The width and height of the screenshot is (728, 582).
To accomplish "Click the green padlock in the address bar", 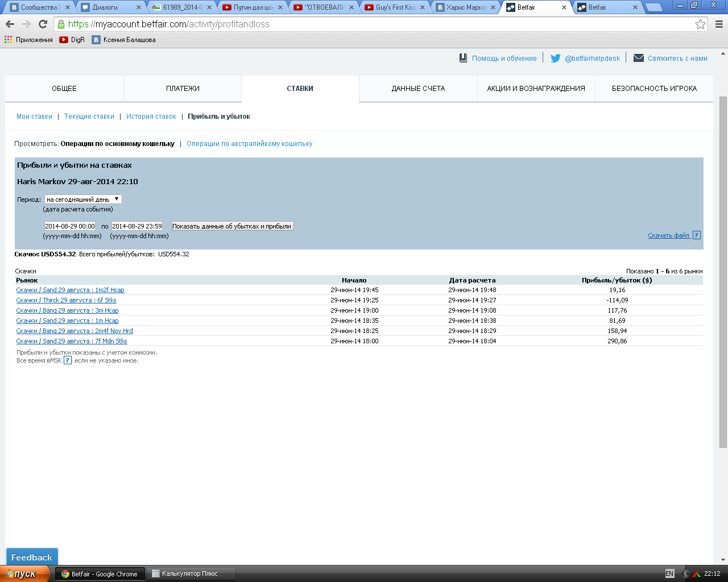I will click(x=61, y=24).
